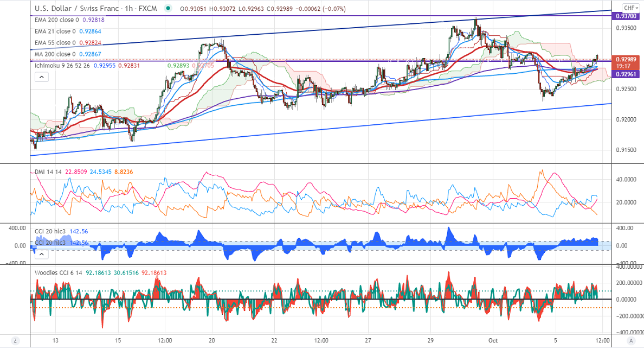Viewport: 644px width, 349px height.
Task: Click the open price value O0.93051
Action: (194, 9)
